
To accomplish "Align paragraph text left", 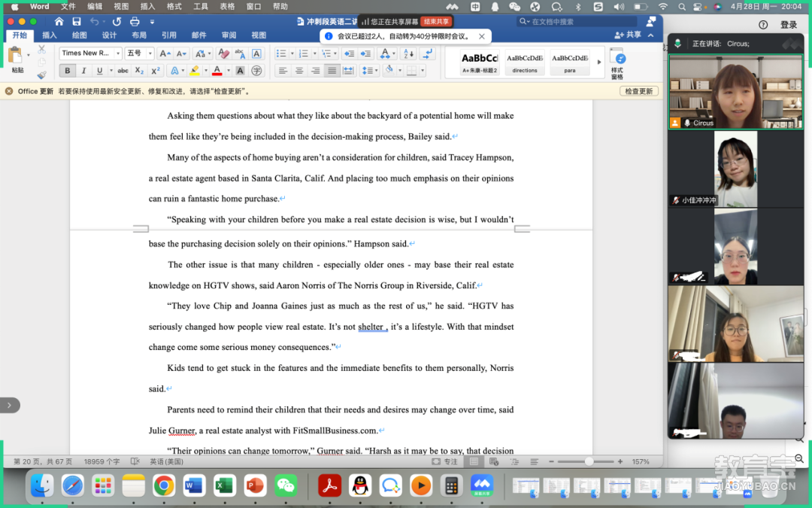I will [x=283, y=71].
